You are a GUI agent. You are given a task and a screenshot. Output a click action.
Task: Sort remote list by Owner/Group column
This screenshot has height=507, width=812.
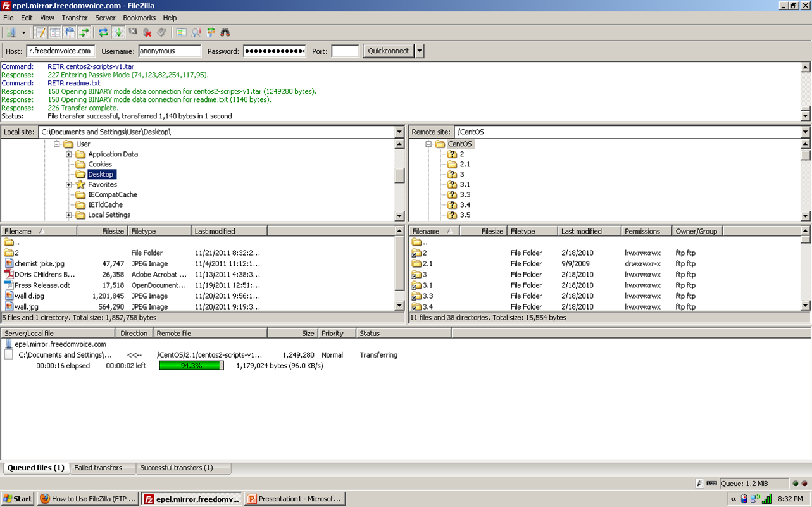coord(697,231)
